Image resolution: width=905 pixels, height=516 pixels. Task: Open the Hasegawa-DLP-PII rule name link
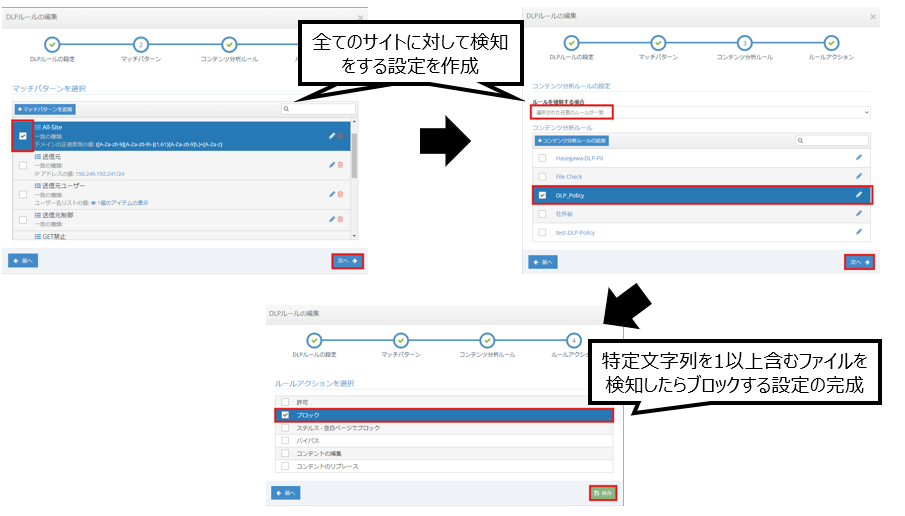click(579, 158)
